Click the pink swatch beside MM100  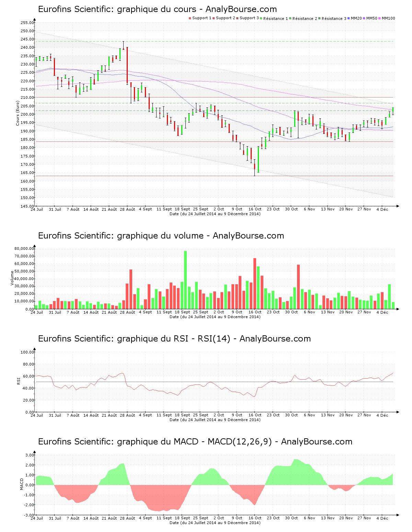(380, 18)
